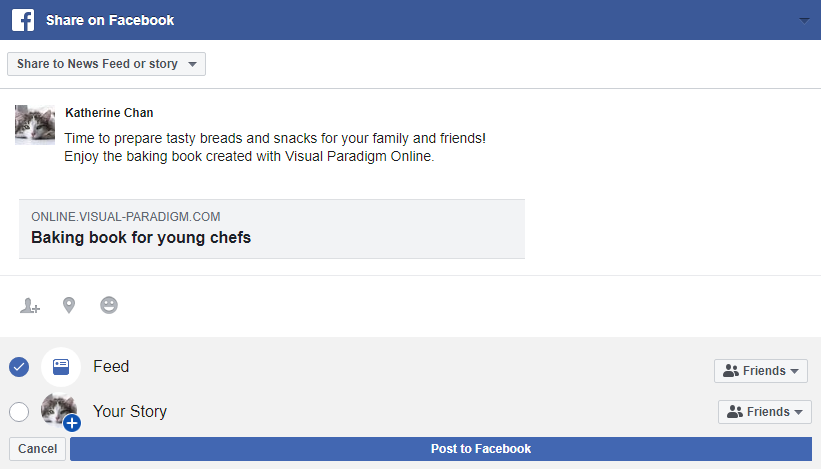Image resolution: width=821 pixels, height=469 pixels.
Task: Click the tag friends icon
Action: click(29, 306)
